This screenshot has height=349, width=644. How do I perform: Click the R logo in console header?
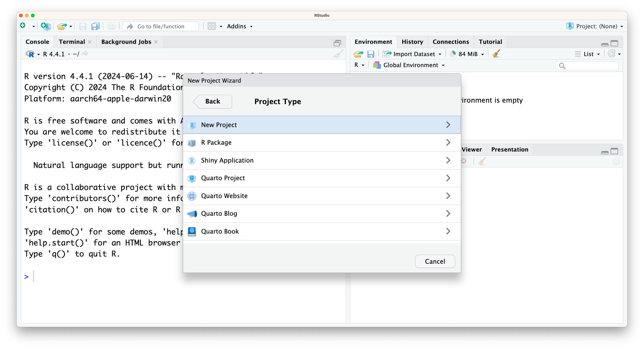[30, 54]
